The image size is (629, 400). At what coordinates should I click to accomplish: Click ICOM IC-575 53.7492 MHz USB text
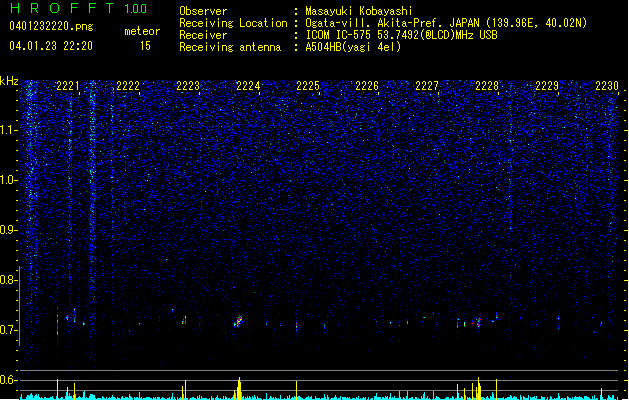pos(402,35)
